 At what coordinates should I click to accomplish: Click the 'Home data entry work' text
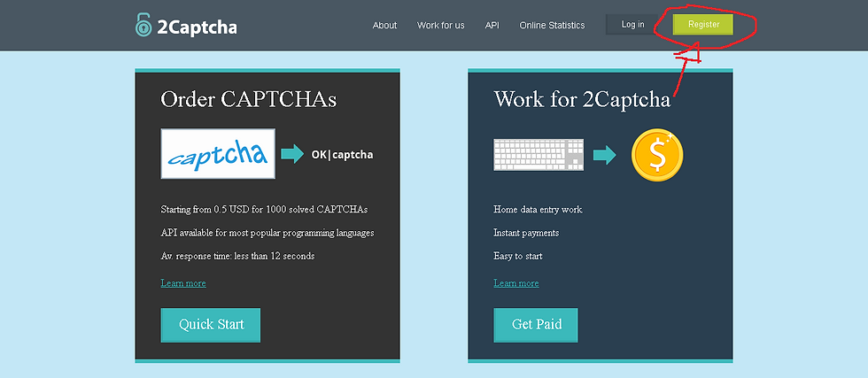click(538, 210)
